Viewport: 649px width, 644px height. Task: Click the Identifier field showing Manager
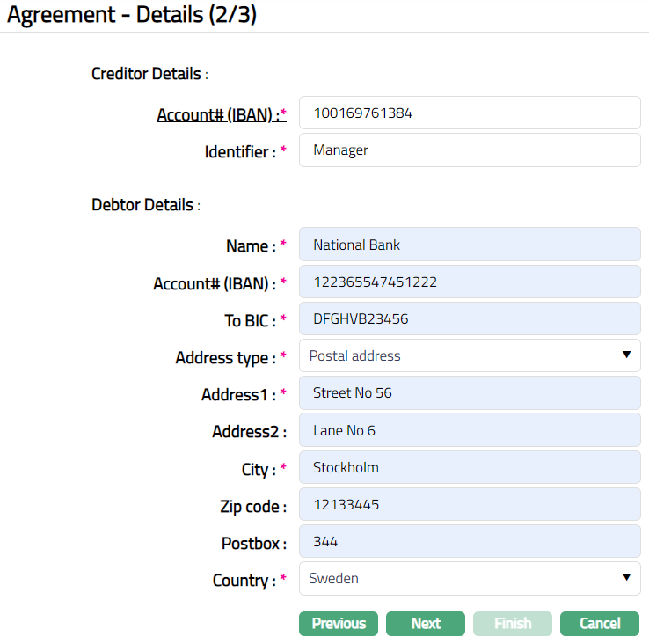tap(470, 150)
